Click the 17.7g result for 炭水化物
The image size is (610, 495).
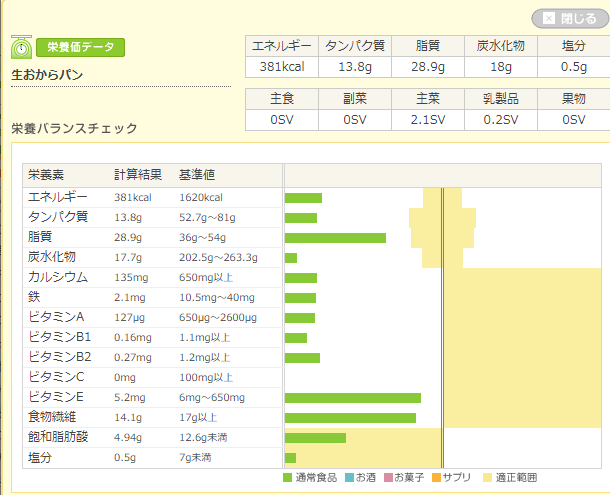point(128,258)
